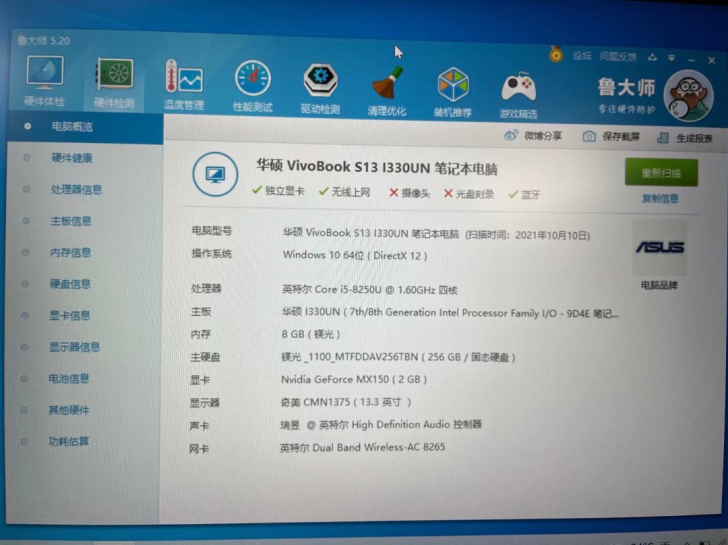Click the 鲁大师 mascot avatar
The width and height of the screenshot is (728, 545).
pyautogui.click(x=688, y=96)
